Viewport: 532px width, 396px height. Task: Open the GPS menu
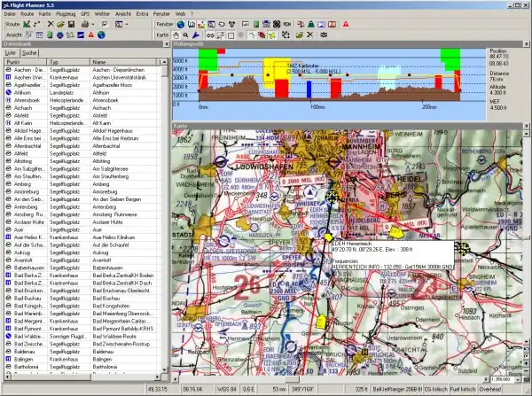pos(85,14)
